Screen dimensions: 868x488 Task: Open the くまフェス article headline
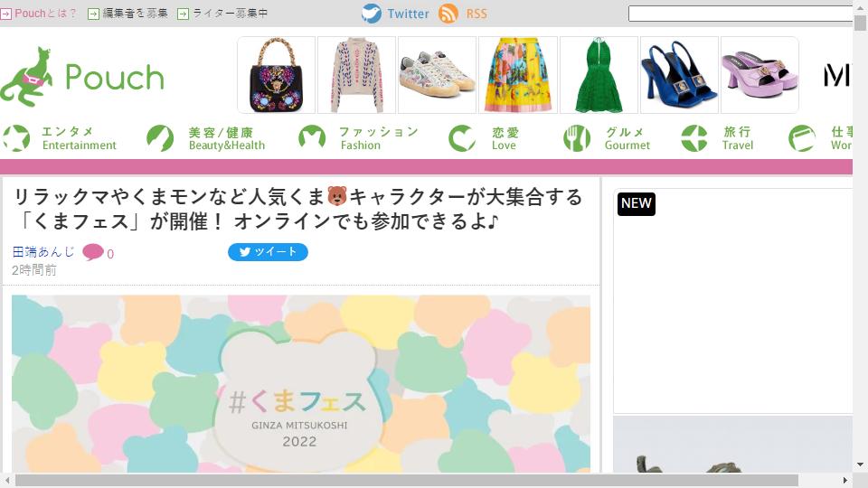point(297,209)
